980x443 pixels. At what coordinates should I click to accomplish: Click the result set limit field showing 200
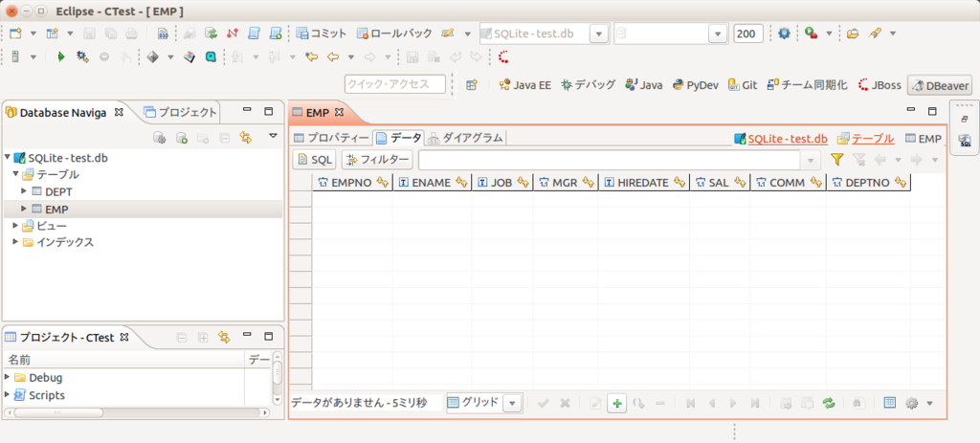tap(748, 33)
